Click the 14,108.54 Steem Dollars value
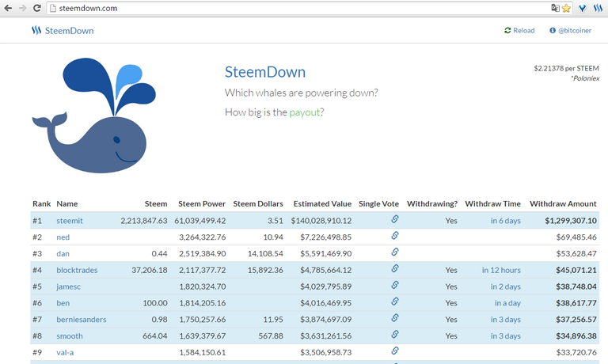The height and width of the screenshot is (364, 608). pos(265,253)
